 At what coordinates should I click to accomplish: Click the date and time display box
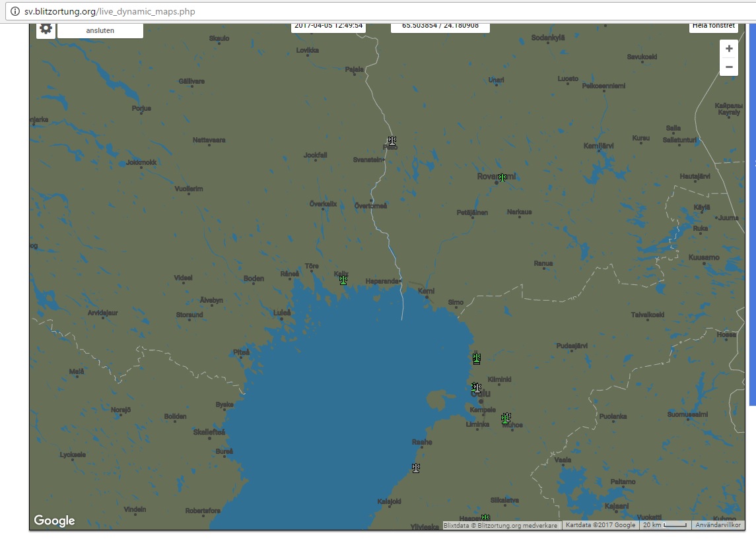pos(329,26)
